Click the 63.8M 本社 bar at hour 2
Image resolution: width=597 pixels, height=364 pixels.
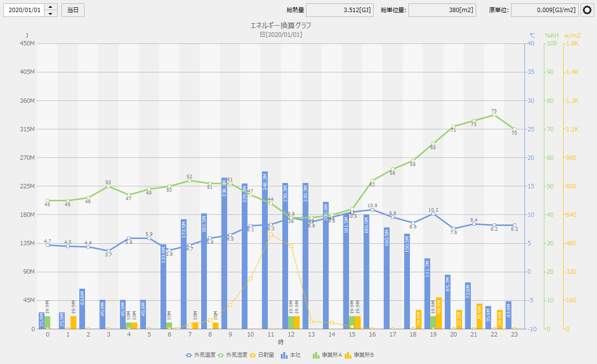pyautogui.click(x=82, y=309)
